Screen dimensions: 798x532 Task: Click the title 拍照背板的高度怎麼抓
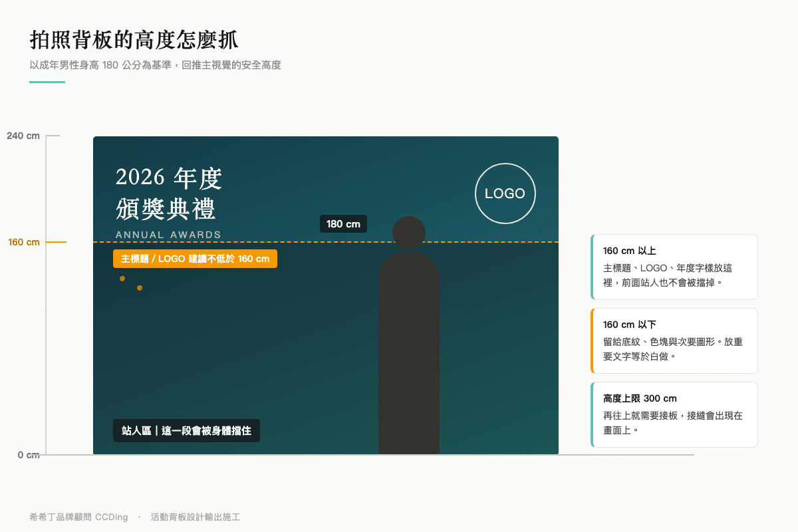134,40
